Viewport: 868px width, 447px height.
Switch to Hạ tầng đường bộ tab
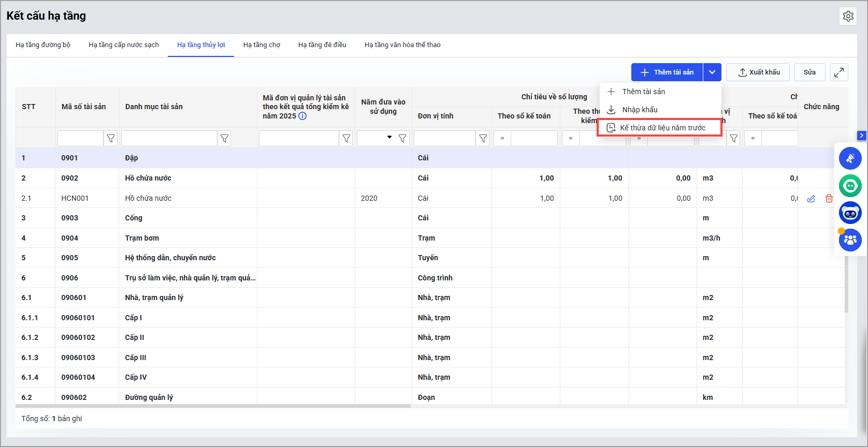click(43, 45)
